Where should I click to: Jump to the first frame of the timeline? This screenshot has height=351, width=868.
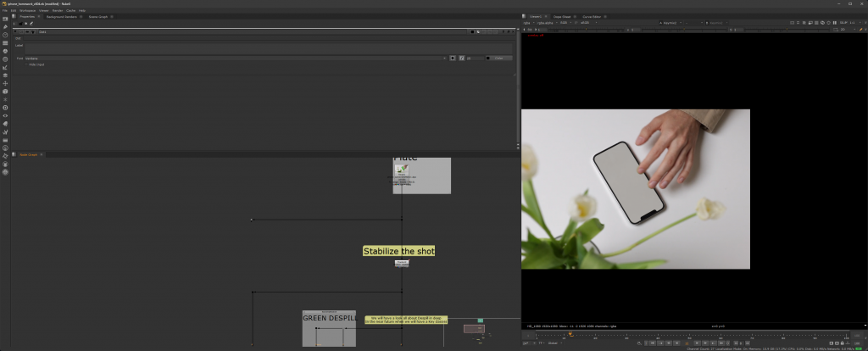coord(652,343)
